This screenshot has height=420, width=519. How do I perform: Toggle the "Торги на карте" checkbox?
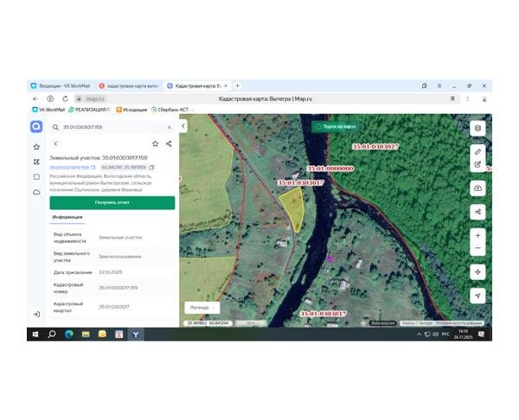(x=318, y=127)
